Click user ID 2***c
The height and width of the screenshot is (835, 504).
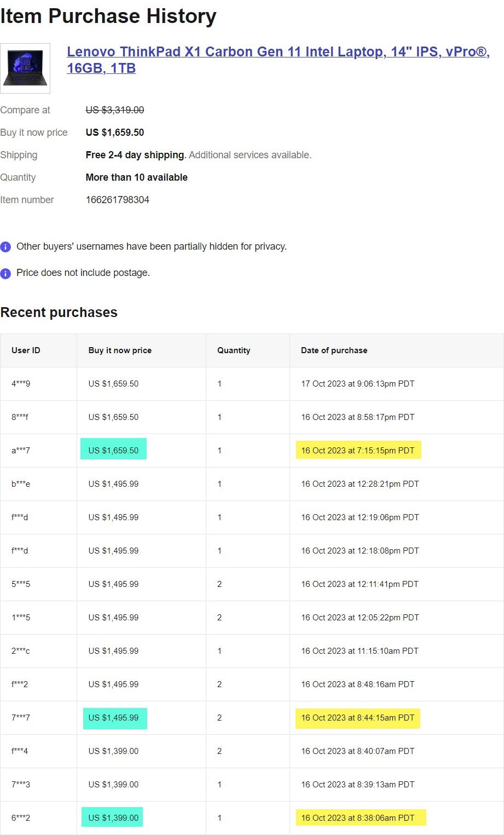(21, 651)
